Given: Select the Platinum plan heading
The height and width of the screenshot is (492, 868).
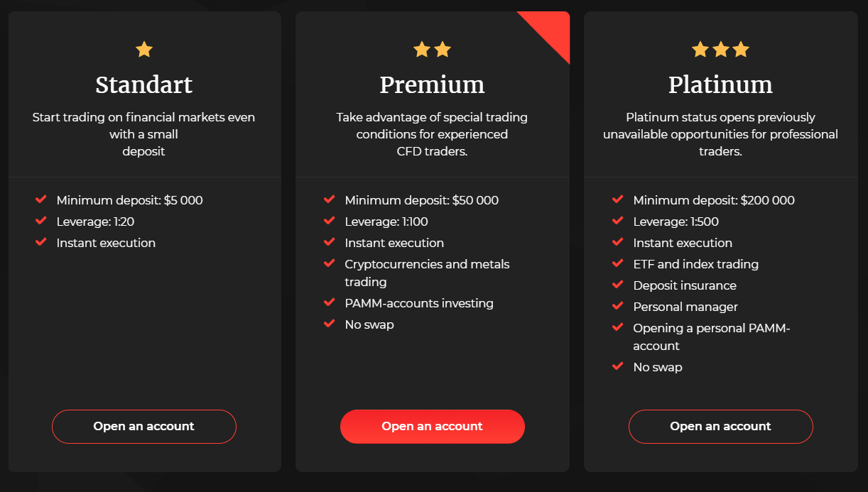Looking at the screenshot, I should (x=721, y=84).
